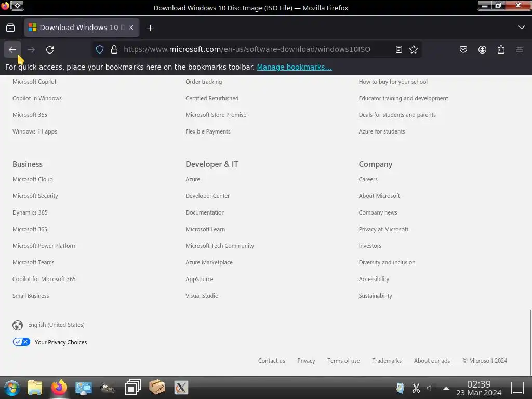Image resolution: width=532 pixels, height=399 pixels.
Task: Click the volume speaker icon in system tray
Action: (x=429, y=388)
